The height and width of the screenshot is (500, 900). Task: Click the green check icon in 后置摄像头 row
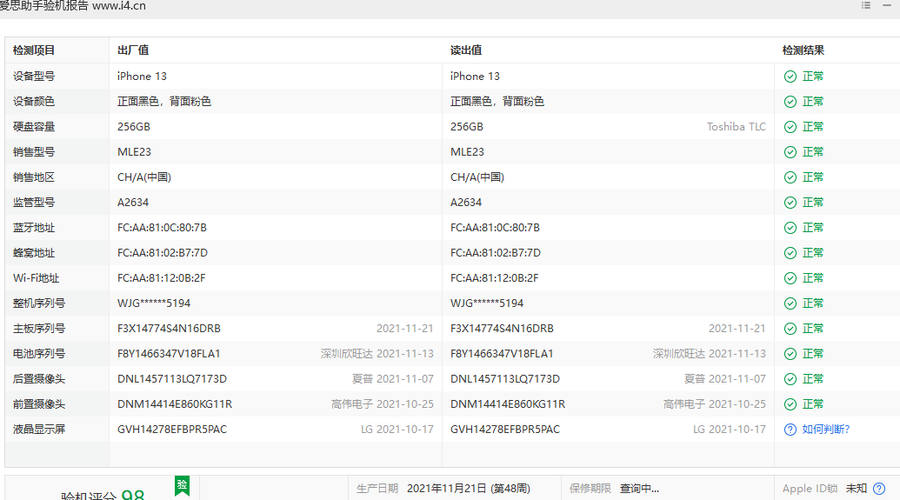click(x=790, y=379)
